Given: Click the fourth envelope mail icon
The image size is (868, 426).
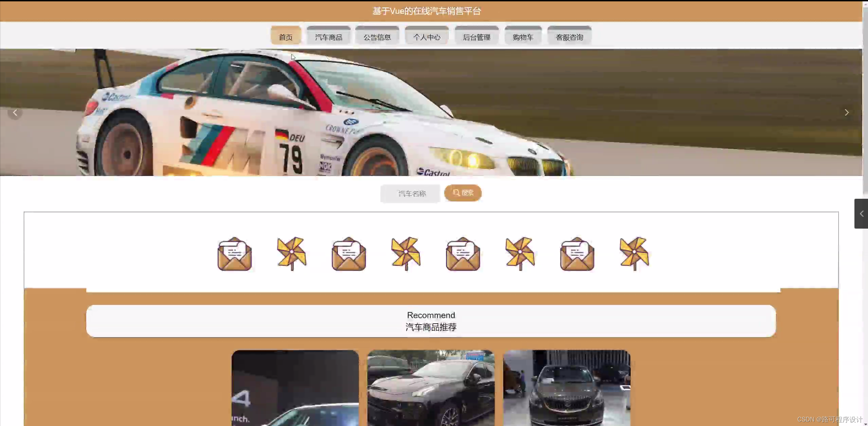Looking at the screenshot, I should 577,254.
